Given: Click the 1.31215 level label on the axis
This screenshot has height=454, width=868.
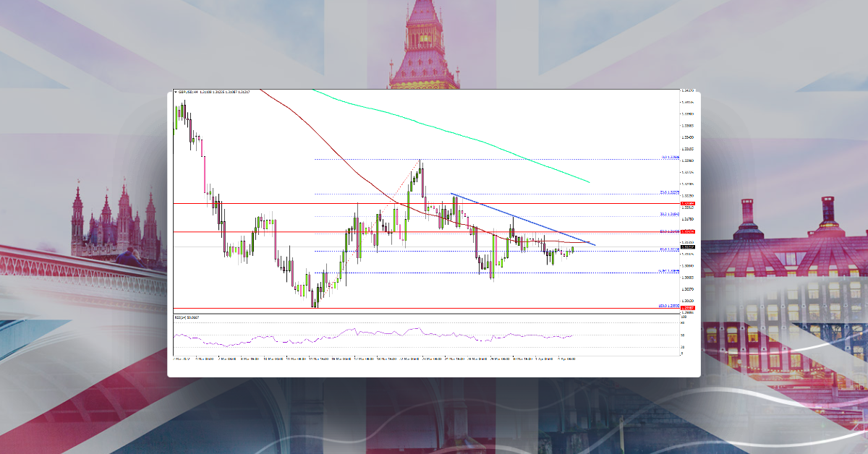Looking at the screenshot, I should [688, 242].
